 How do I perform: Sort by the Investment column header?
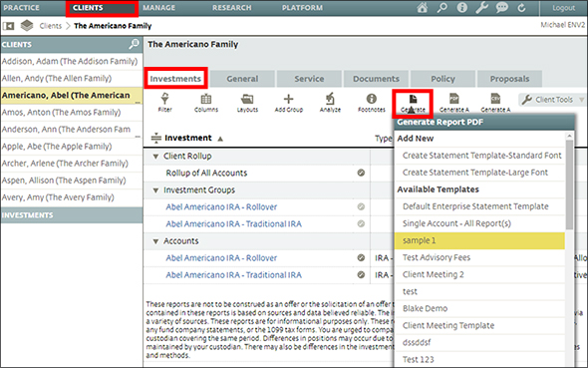click(188, 138)
